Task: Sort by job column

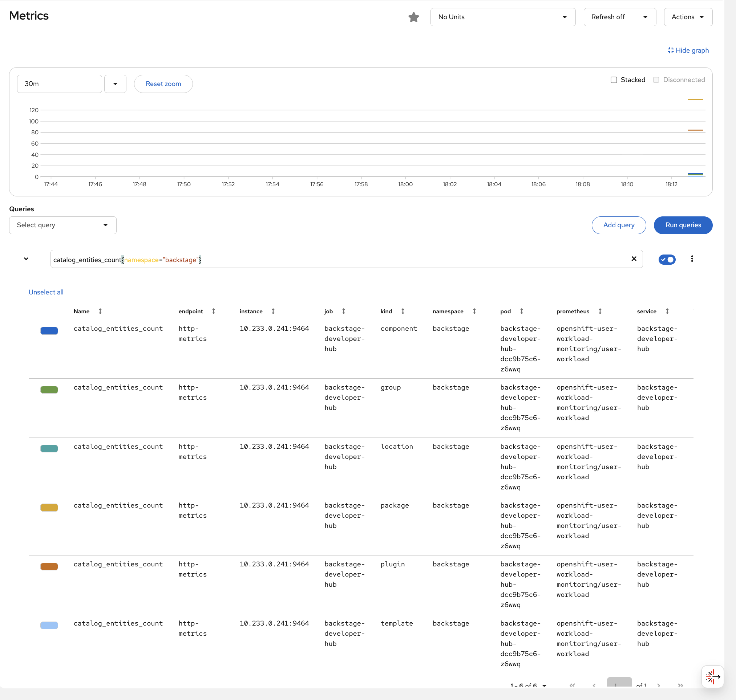Action: 344,311
